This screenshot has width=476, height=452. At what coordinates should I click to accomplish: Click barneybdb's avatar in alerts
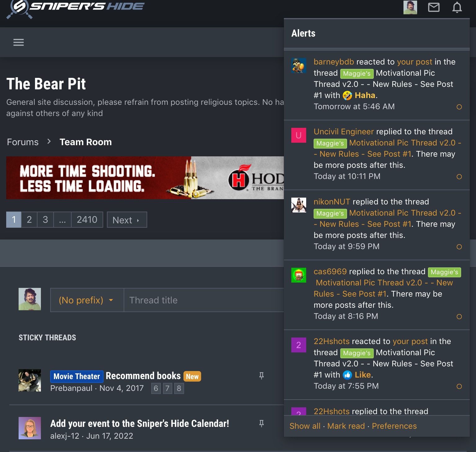point(299,65)
